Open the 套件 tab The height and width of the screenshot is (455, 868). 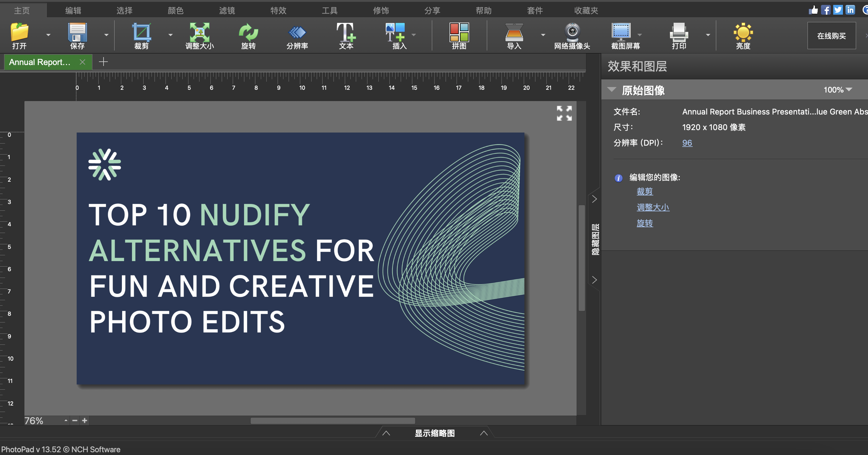[x=535, y=10]
